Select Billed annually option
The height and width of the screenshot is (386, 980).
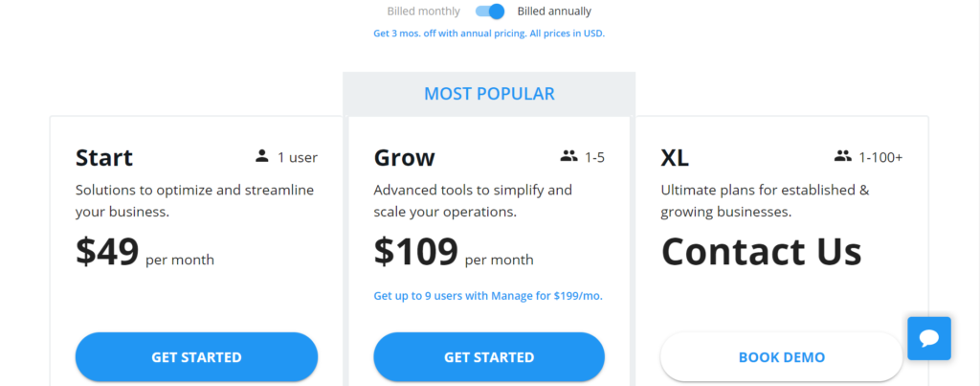tap(554, 11)
